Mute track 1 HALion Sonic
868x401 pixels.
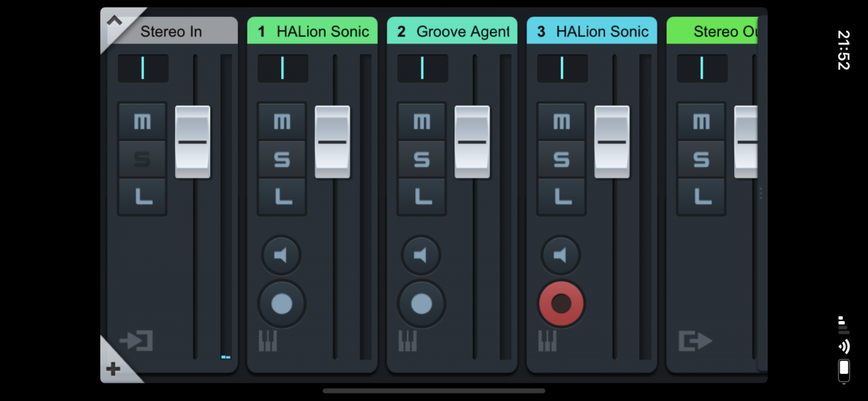pyautogui.click(x=282, y=121)
